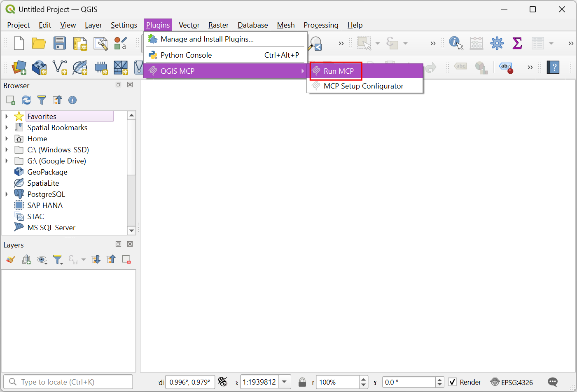Collapse all items in the Browser panel
Image resolution: width=577 pixels, height=392 pixels.
click(x=57, y=100)
